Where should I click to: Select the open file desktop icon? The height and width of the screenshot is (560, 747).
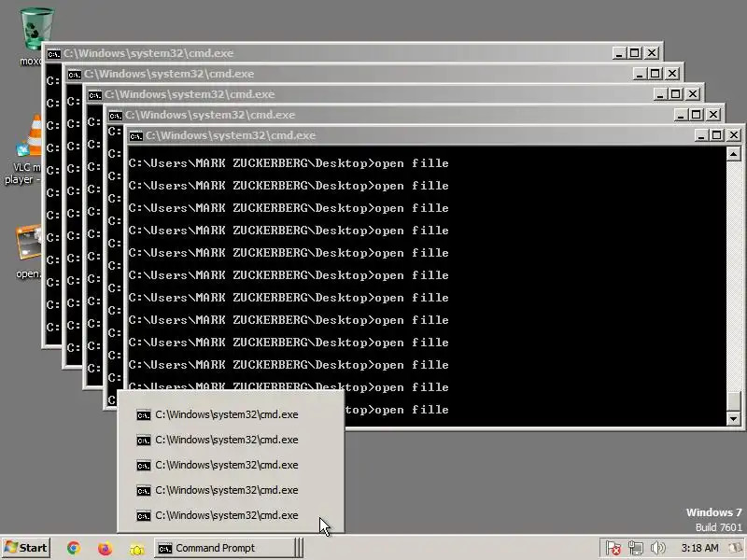pos(28,251)
